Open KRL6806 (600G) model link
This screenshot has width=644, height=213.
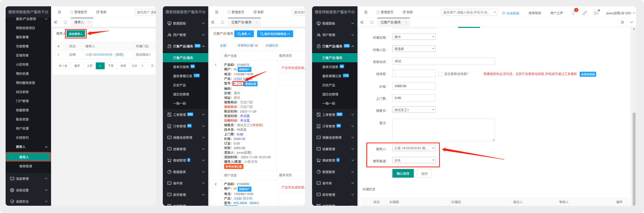(x=246, y=203)
